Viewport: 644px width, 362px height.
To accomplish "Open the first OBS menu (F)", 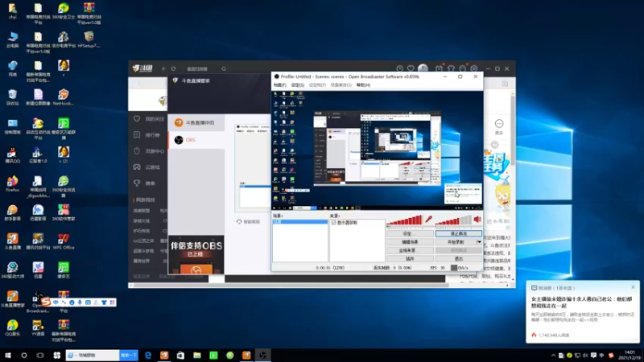I will pos(280,85).
